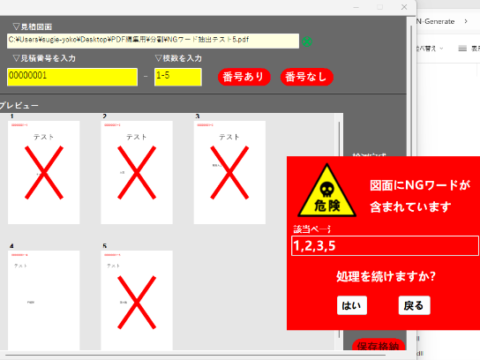This screenshot has height=360, width=480.
Task: Click 戻る button in the warning dialog
Action: click(414, 305)
